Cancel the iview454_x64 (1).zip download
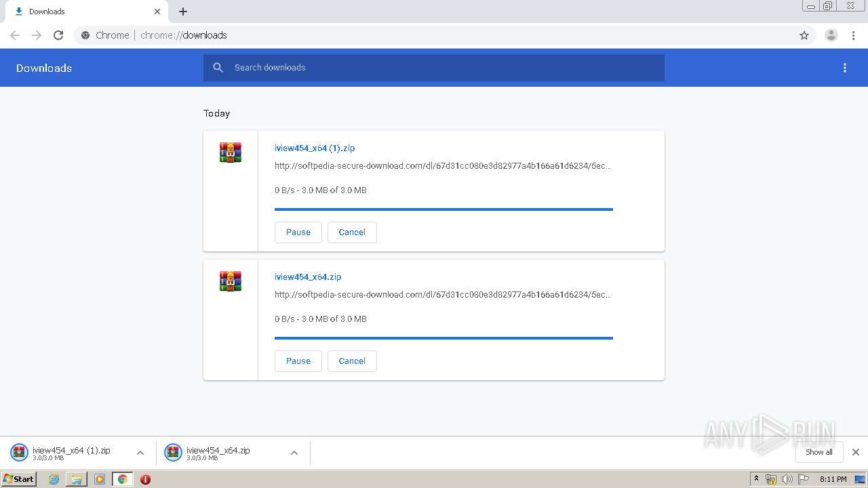The height and width of the screenshot is (488, 868). pos(352,232)
